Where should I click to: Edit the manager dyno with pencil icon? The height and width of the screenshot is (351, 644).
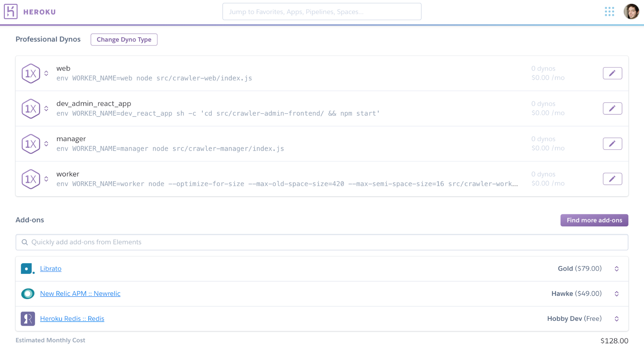click(612, 143)
